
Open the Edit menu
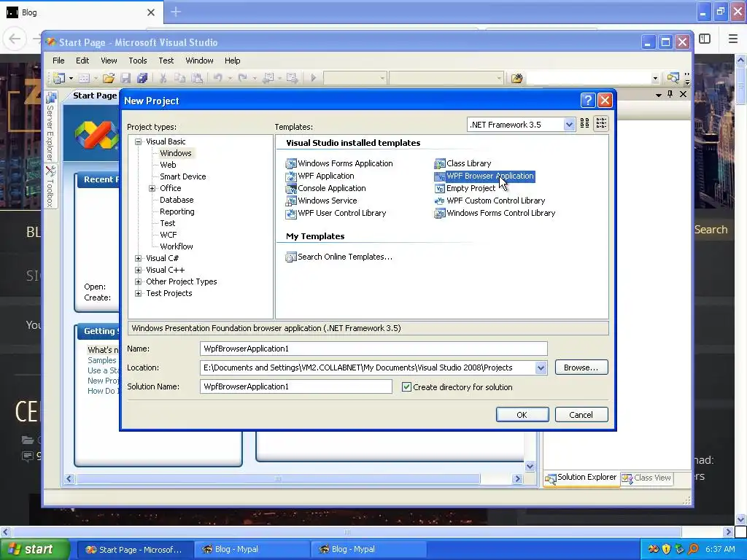82,61
